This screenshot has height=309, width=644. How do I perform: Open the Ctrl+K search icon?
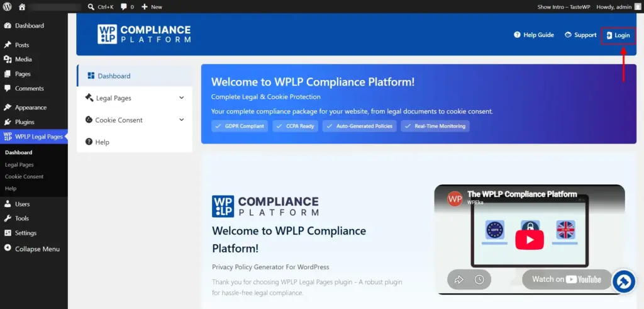pyautogui.click(x=91, y=6)
